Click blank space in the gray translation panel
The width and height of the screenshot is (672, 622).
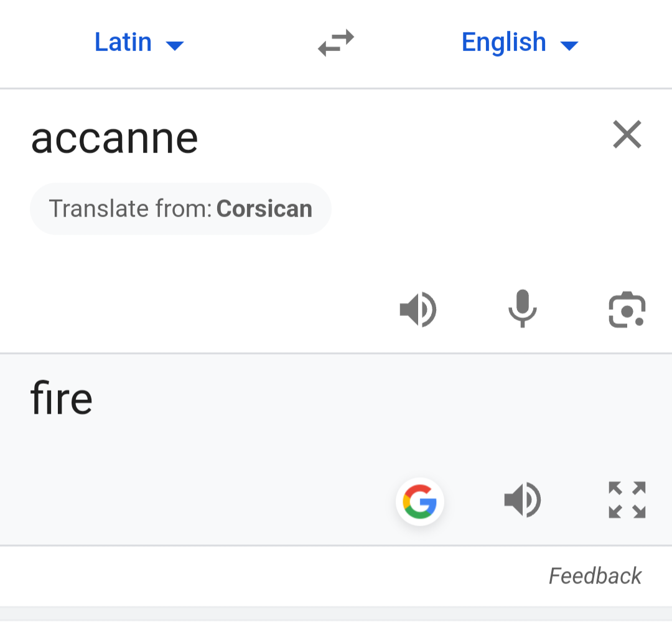tap(311, 429)
